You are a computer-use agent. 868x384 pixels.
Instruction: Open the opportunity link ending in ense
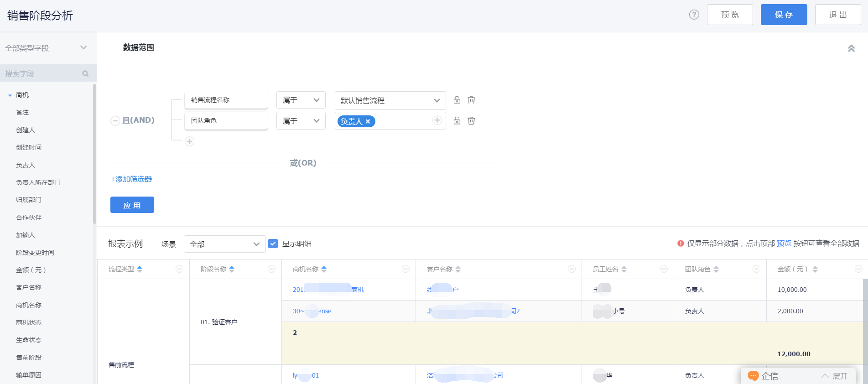pyautogui.click(x=312, y=311)
